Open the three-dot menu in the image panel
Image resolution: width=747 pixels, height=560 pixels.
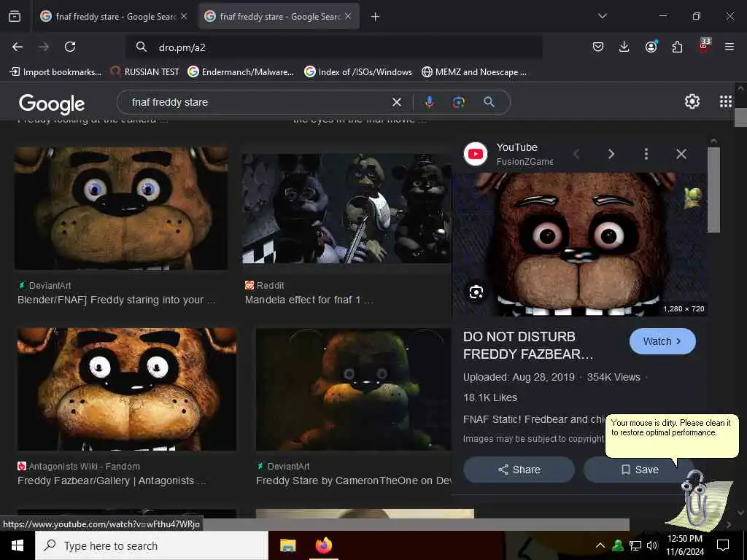pyautogui.click(x=646, y=154)
